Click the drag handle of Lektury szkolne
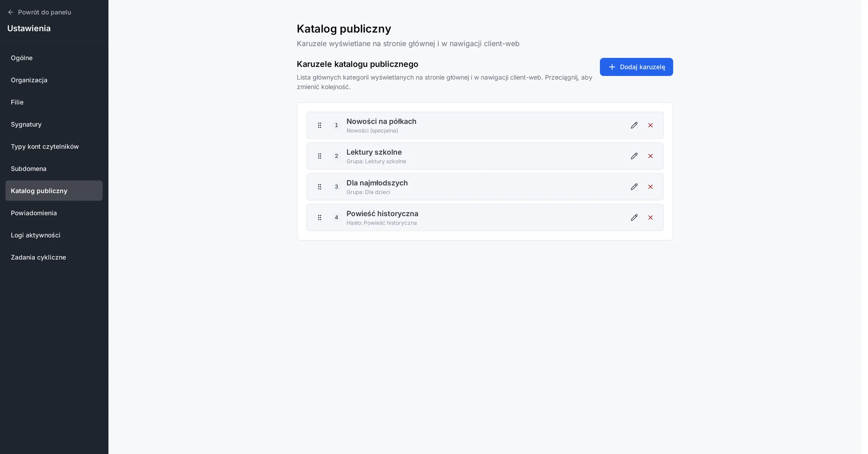The image size is (868, 454). point(319,156)
